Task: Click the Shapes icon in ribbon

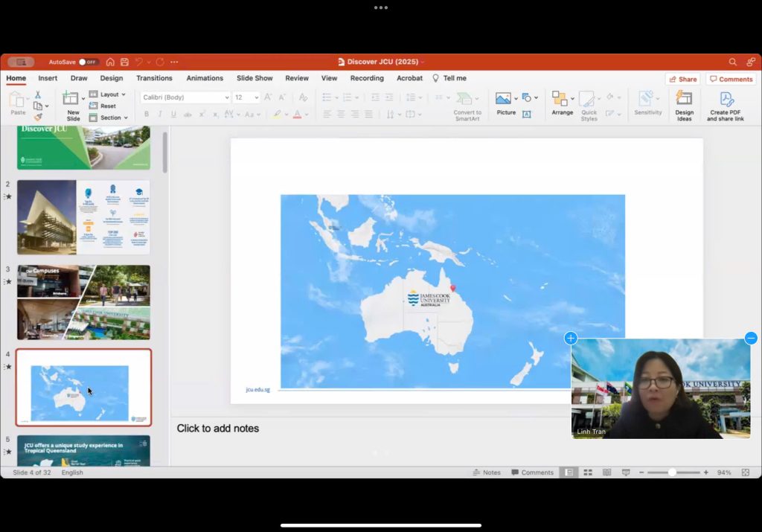Action: (526, 97)
